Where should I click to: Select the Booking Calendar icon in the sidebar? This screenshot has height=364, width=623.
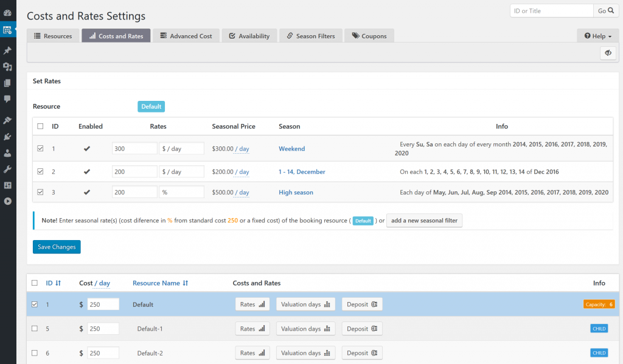pyautogui.click(x=8, y=29)
